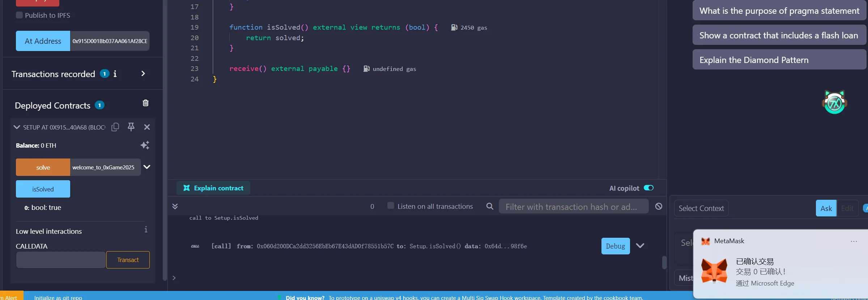Enable the Publish to IPFS checkbox
Screen dimensions: 868x300
tap(20, 15)
